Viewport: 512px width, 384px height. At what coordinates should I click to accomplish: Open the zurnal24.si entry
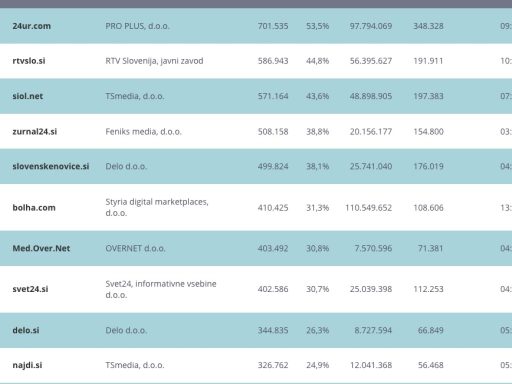pyautogui.click(x=35, y=132)
